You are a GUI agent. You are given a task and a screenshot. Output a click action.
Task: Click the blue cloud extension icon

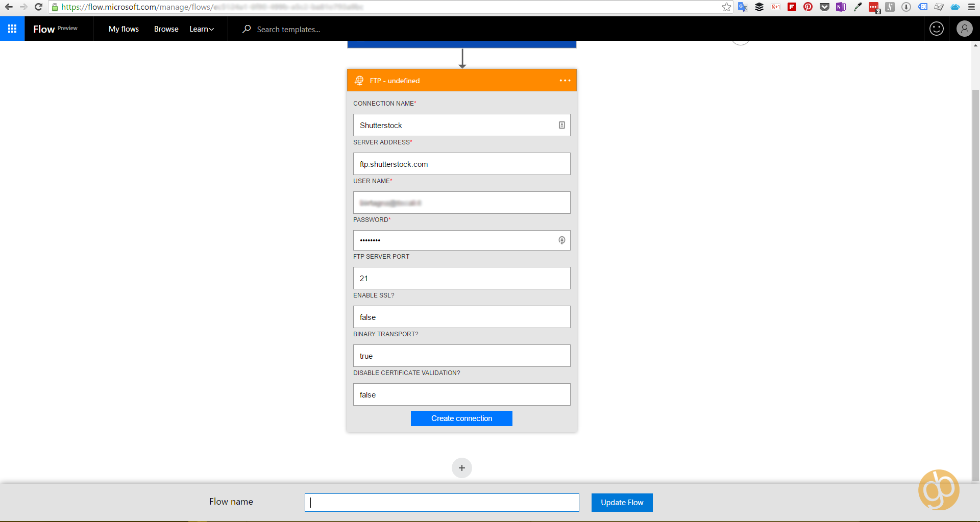click(x=955, y=7)
